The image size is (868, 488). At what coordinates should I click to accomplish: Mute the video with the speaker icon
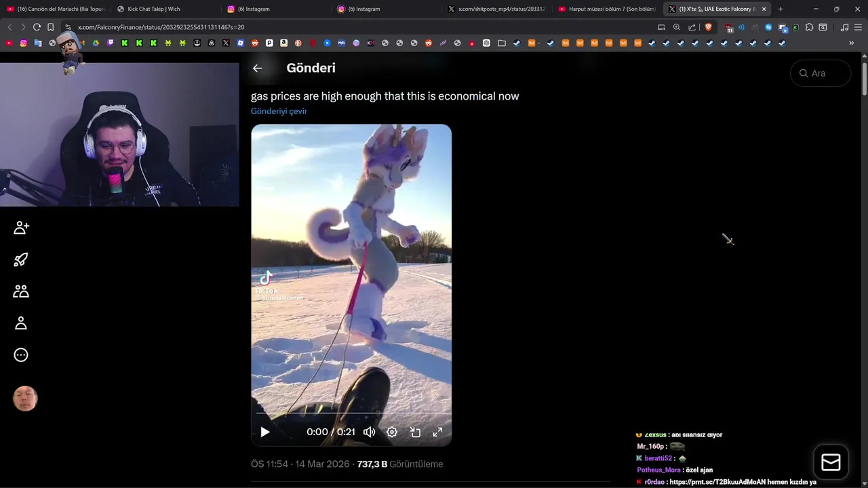click(370, 432)
